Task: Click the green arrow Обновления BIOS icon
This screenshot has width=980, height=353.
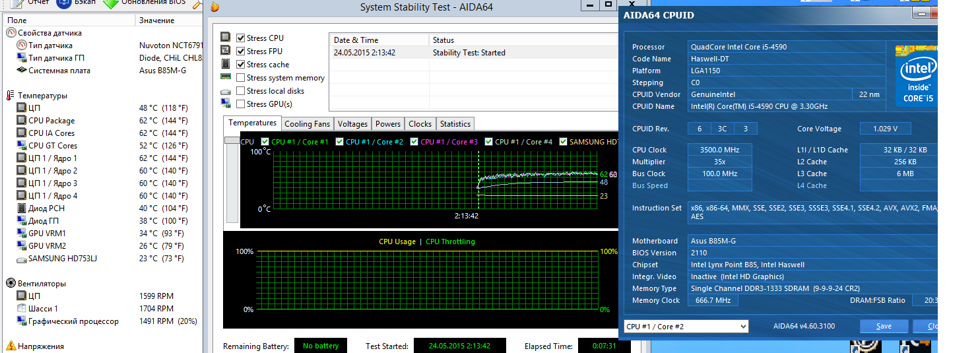Action: point(111,3)
